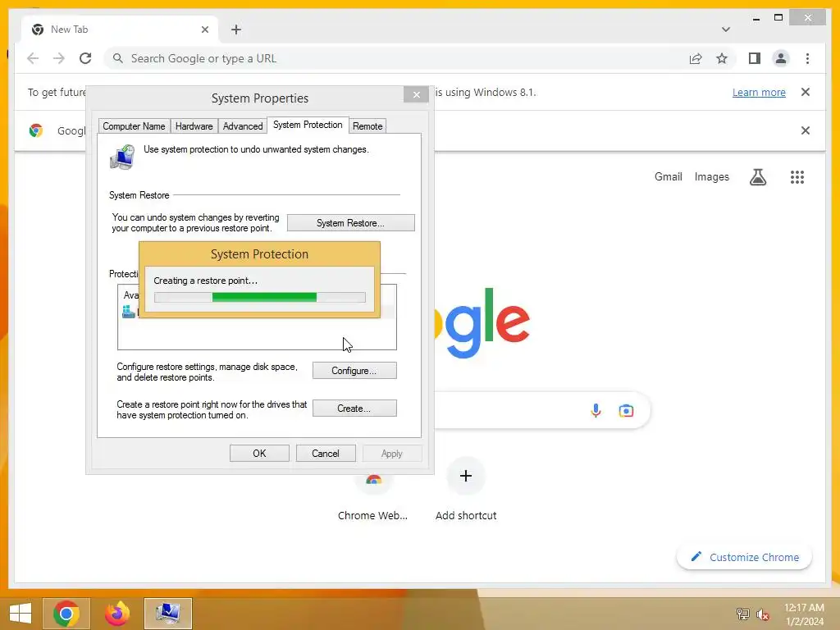Bookmark this tab with the star icon
Screen dimensions: 840x630
pos(722,58)
